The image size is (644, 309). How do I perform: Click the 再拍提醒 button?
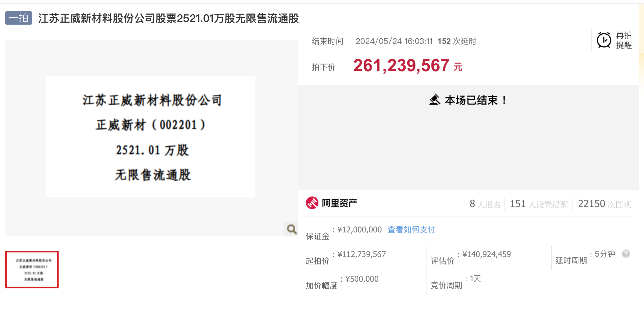click(x=614, y=40)
